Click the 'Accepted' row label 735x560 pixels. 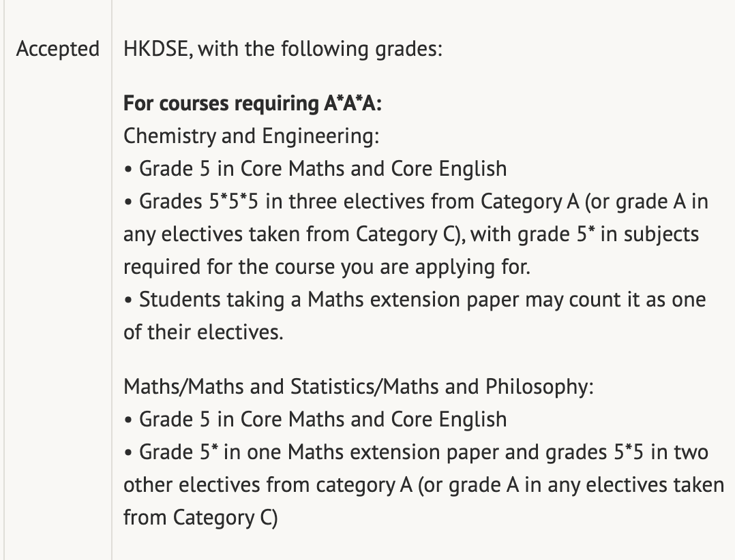point(58,49)
